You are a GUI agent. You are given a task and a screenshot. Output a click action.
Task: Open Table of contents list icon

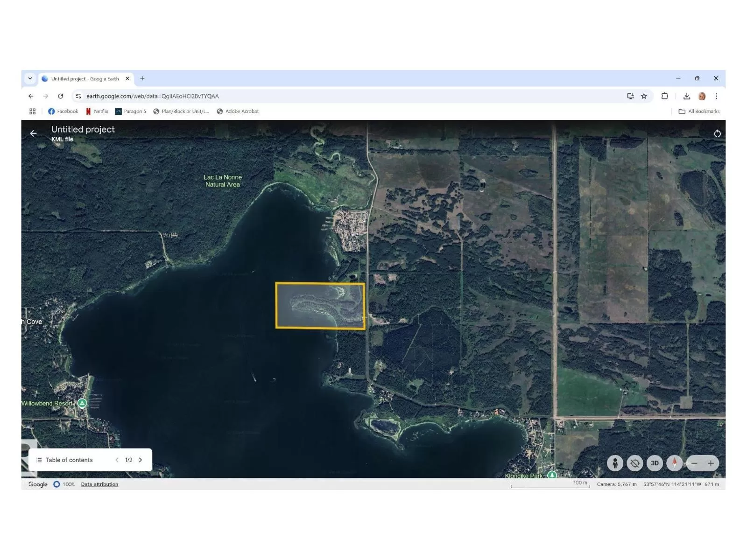[39, 460]
